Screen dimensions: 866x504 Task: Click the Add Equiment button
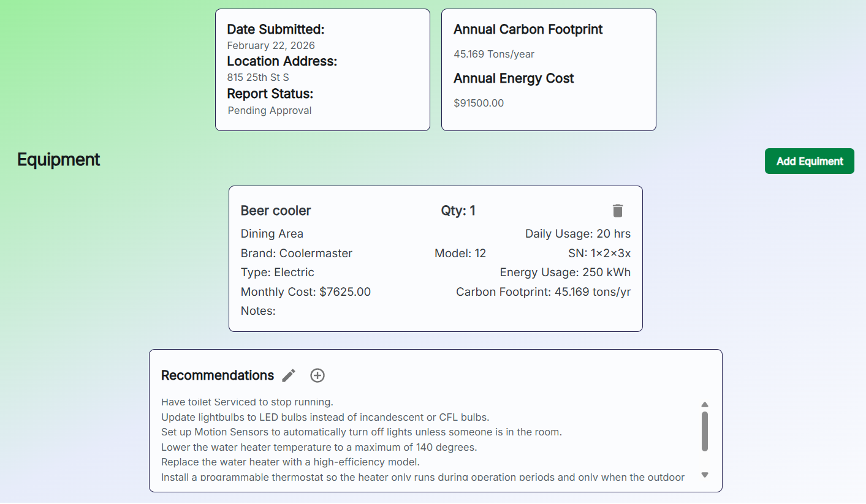pos(809,161)
